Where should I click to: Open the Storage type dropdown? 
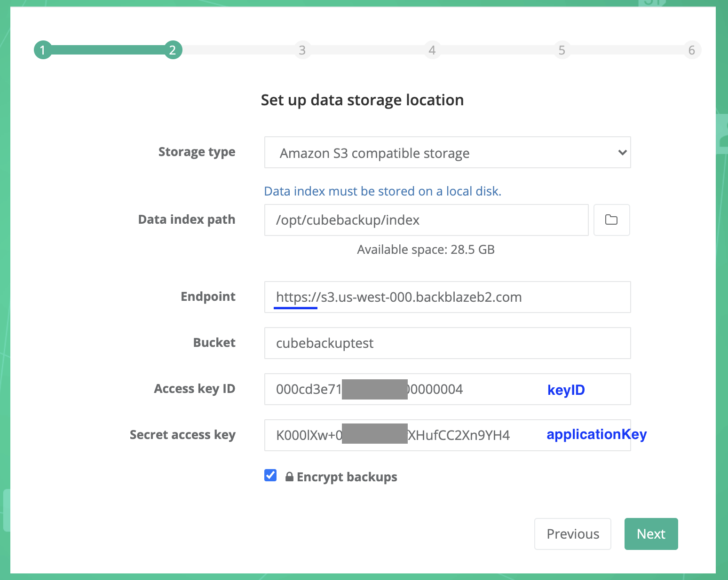pyautogui.click(x=447, y=152)
